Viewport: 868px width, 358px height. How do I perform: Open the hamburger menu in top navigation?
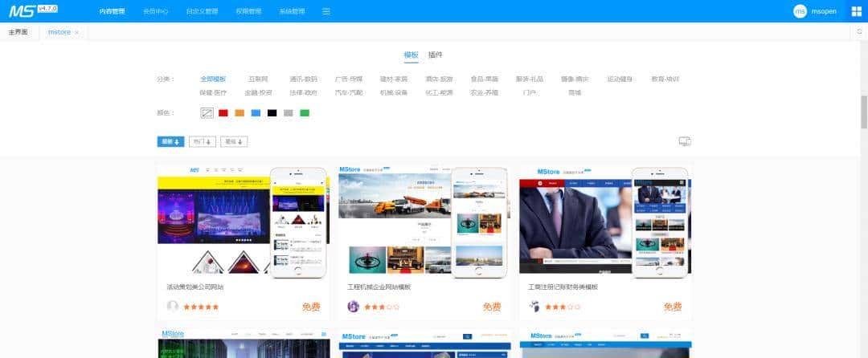coord(326,11)
